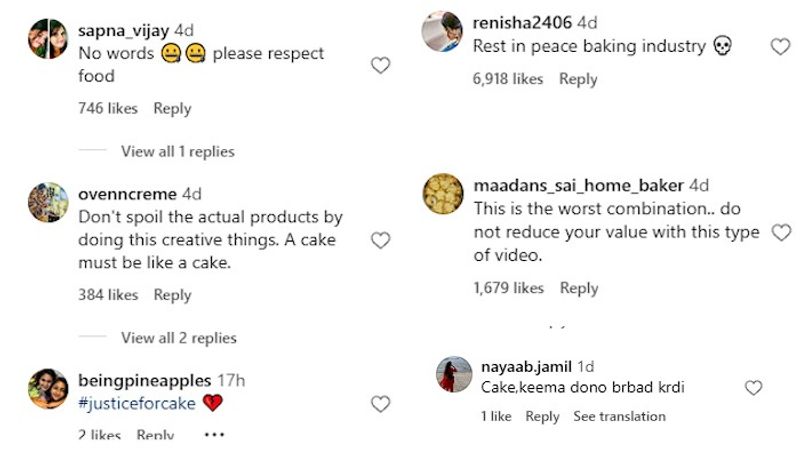This screenshot has width=800, height=457.
Task: Reply to ovenncreme's comment
Action: click(172, 295)
